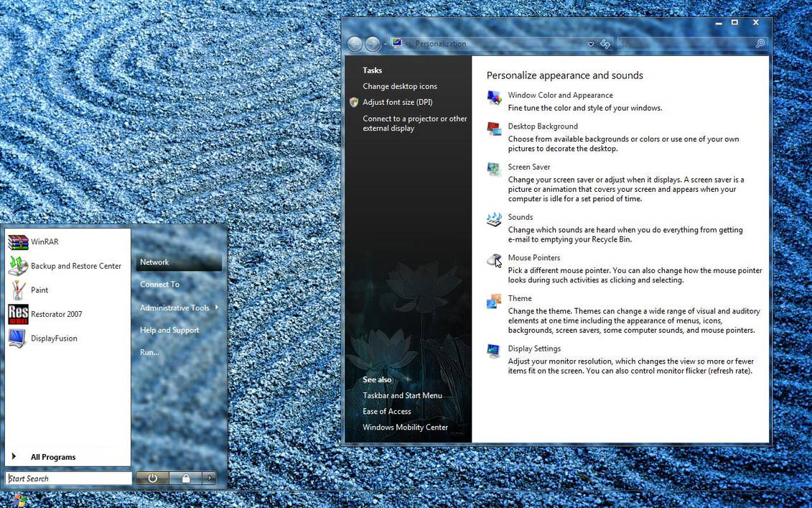The image size is (812, 508).
Task: Select Connect To in Start menu
Action: coord(159,285)
